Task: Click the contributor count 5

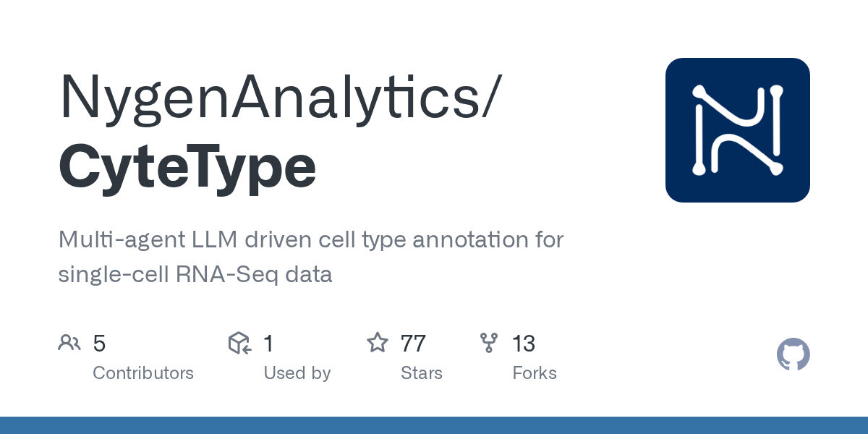Action: tap(100, 344)
